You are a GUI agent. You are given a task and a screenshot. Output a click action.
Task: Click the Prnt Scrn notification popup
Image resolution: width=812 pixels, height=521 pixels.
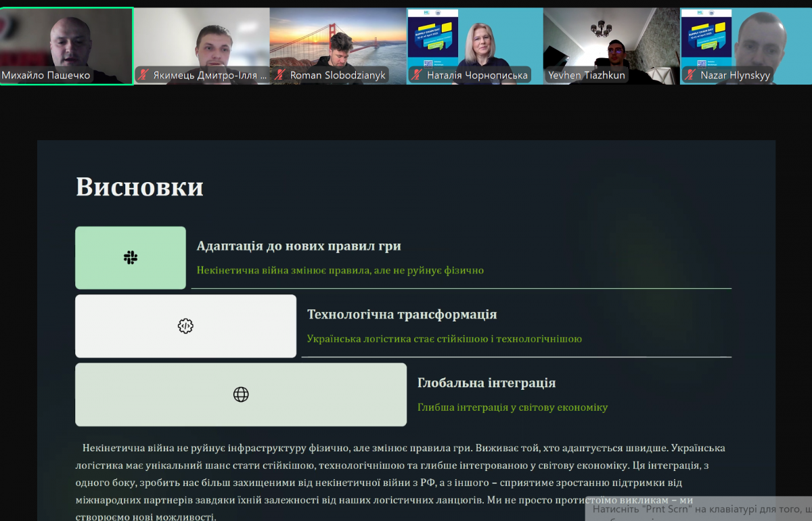(697, 512)
